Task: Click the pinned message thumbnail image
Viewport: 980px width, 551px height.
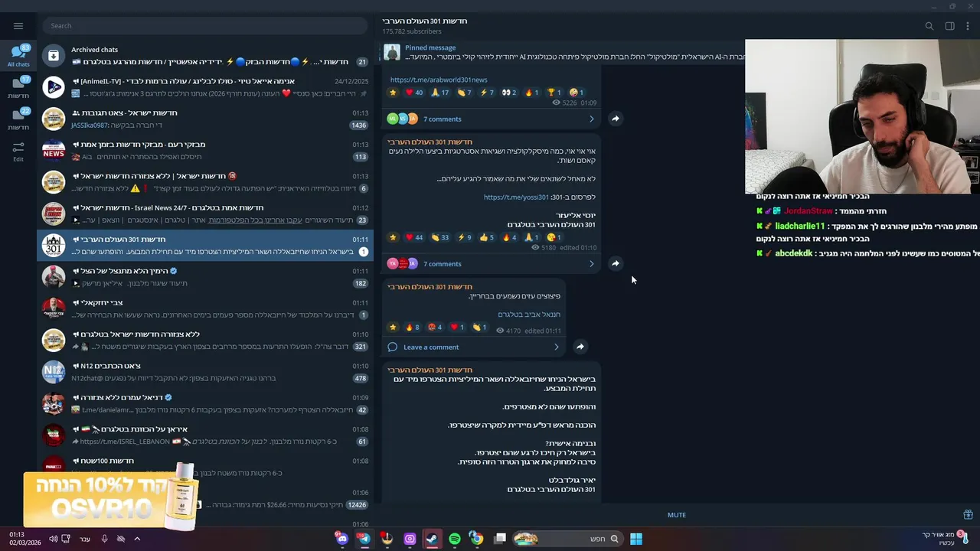Action: click(392, 52)
